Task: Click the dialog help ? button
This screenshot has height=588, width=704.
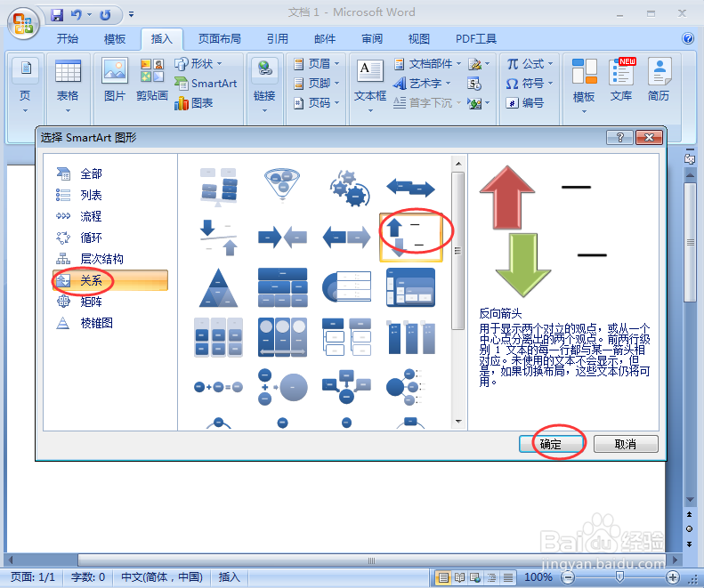Action: pos(619,137)
